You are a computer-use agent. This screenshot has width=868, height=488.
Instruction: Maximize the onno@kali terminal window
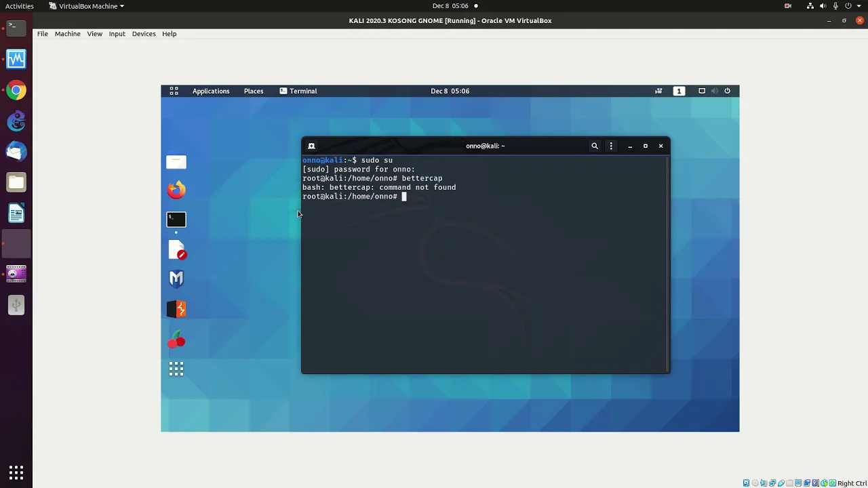[646, 146]
